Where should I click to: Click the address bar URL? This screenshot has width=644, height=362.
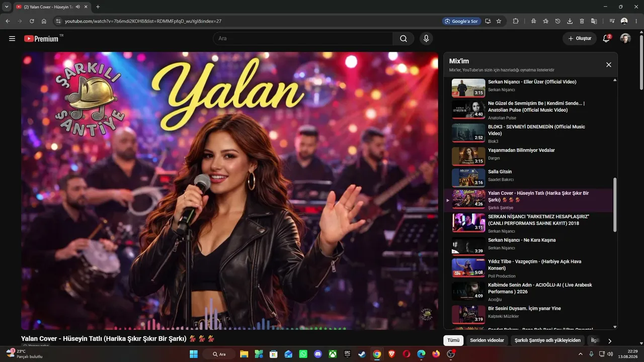143,22
